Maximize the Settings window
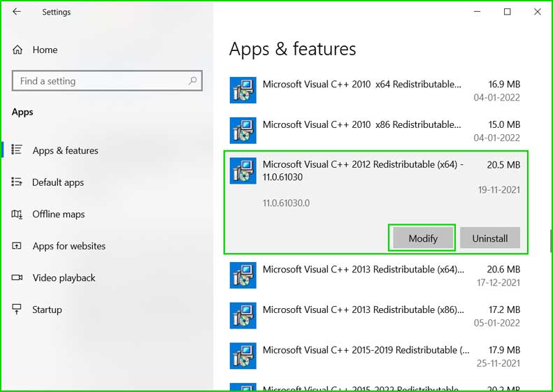Viewport: 553px width, 392px height. [x=507, y=12]
